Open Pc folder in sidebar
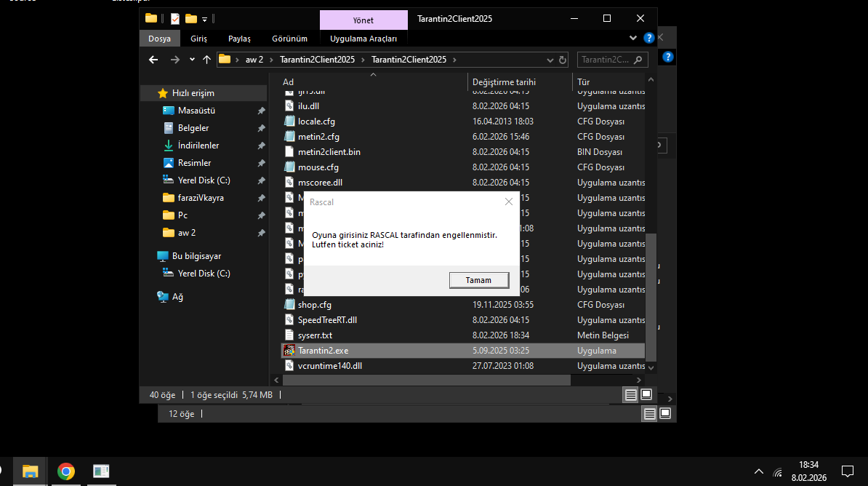Viewport: 868px width, 486px height. [182, 215]
